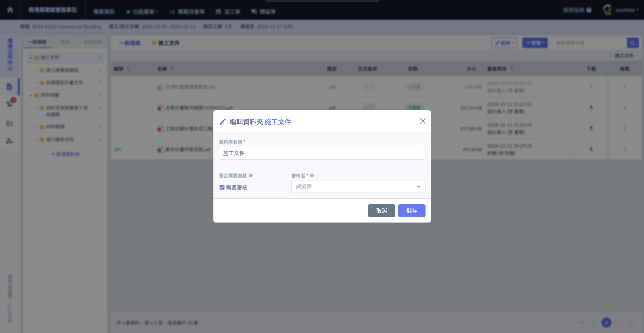Screen dimensions: 644x333
Task: Click the document icon in left sidebar
Action: coord(9,87)
